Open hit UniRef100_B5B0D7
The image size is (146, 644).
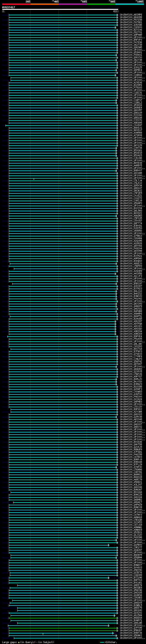(131, 631)
